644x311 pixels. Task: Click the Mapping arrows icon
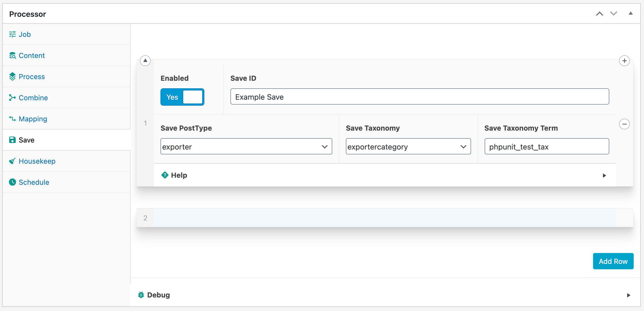(12, 119)
